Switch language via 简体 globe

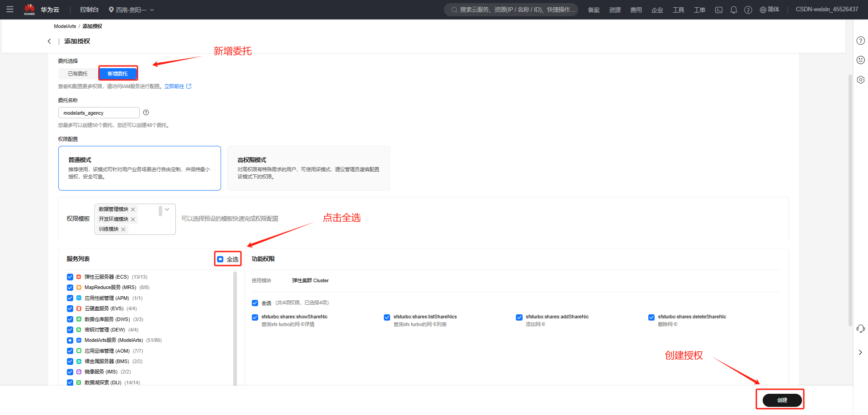[769, 9]
